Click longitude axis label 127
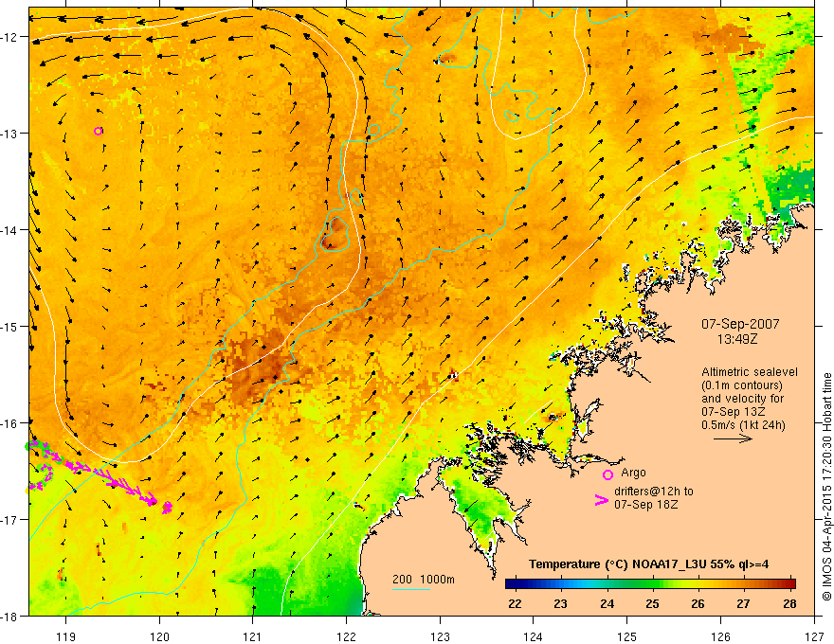 tap(814, 636)
